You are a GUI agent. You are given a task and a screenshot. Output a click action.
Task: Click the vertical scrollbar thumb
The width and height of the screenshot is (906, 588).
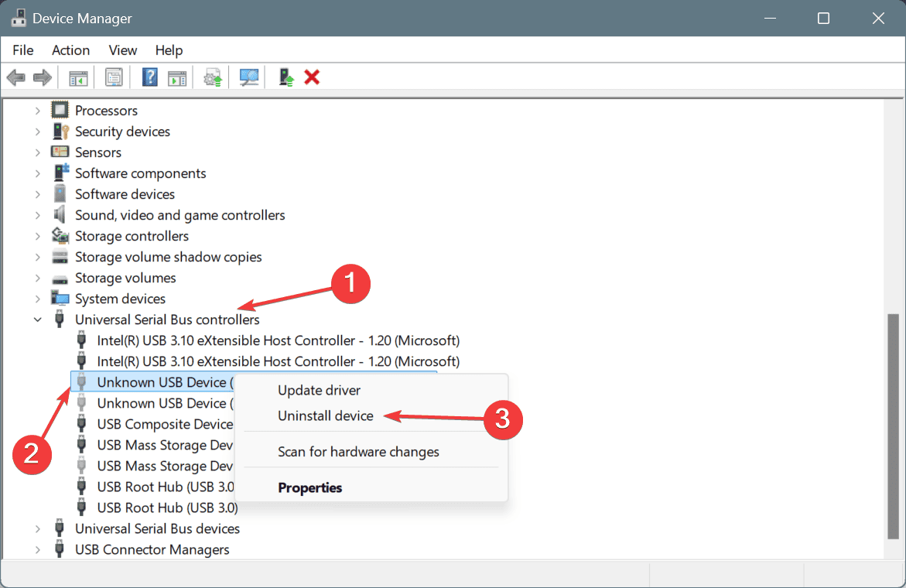point(894,426)
